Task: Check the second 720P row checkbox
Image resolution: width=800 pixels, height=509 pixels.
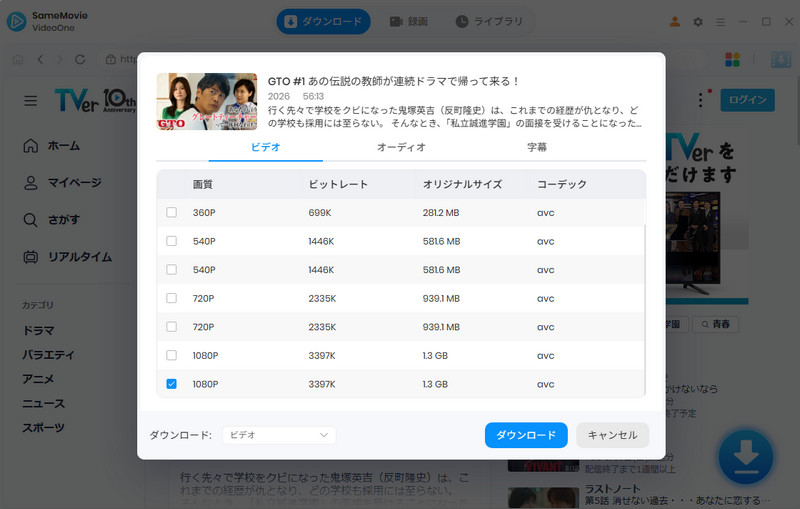Action: tap(171, 326)
